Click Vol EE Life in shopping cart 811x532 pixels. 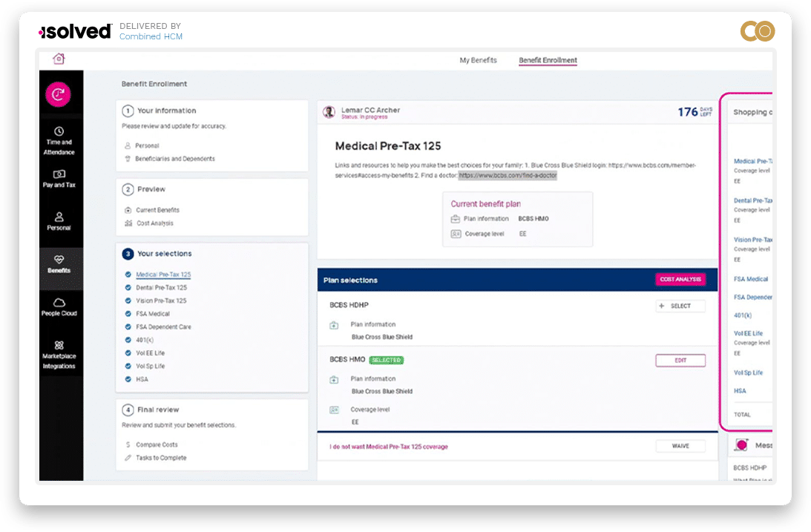748,333
